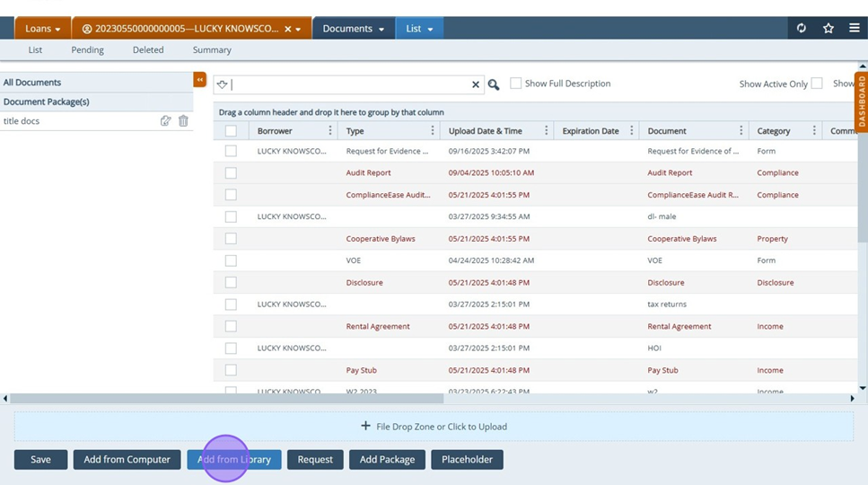The image size is (868, 485).
Task: Open the Documents dropdown menu
Action: 354,29
